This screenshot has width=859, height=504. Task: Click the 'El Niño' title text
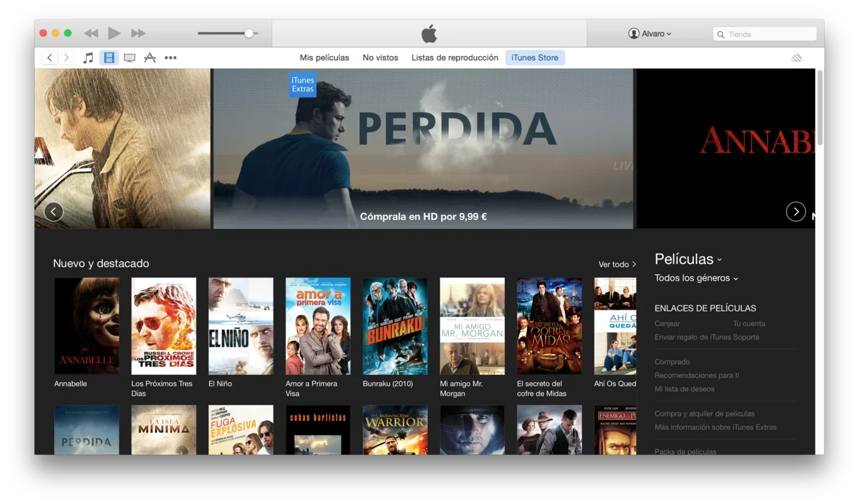coord(221,384)
